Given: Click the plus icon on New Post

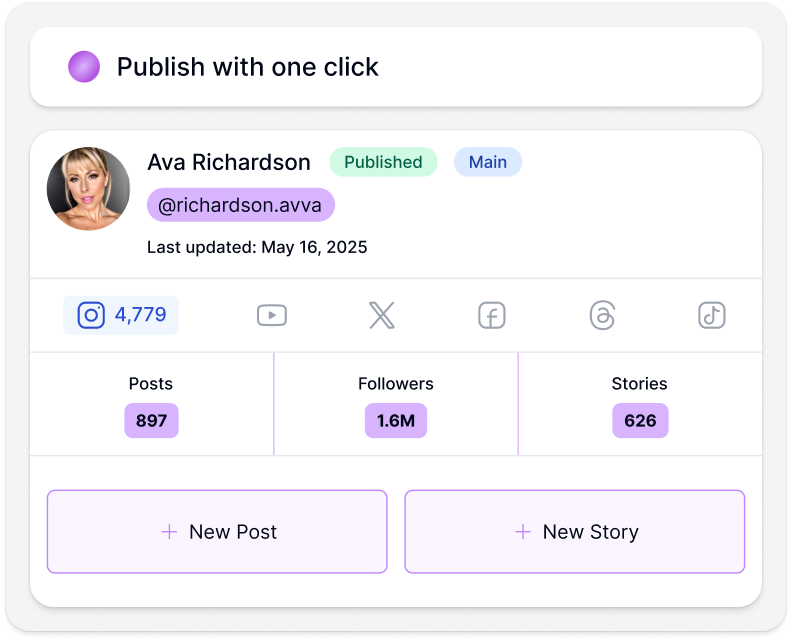Looking at the screenshot, I should point(169,532).
